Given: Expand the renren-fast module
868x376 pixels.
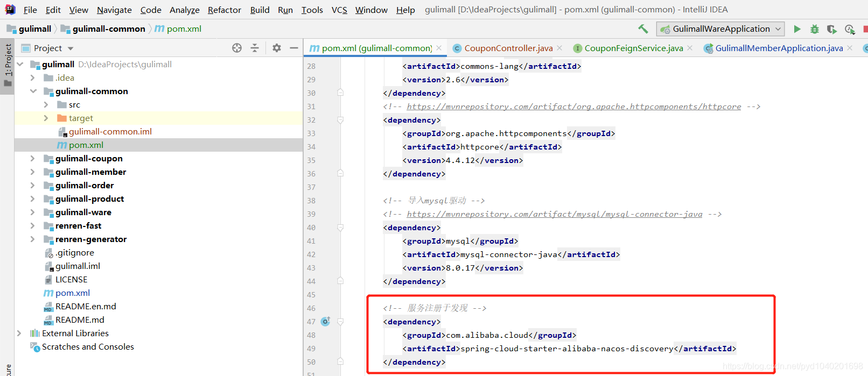Looking at the screenshot, I should tap(33, 225).
